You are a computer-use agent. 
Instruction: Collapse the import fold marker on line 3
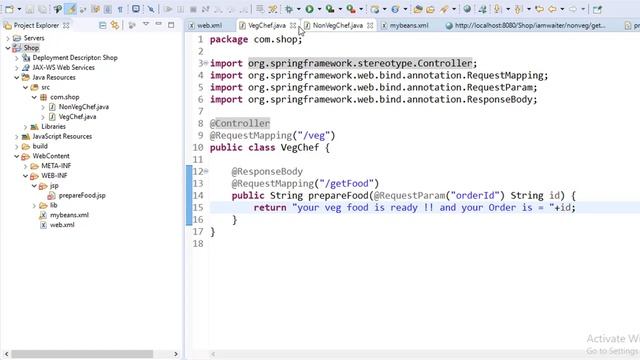coord(206,63)
